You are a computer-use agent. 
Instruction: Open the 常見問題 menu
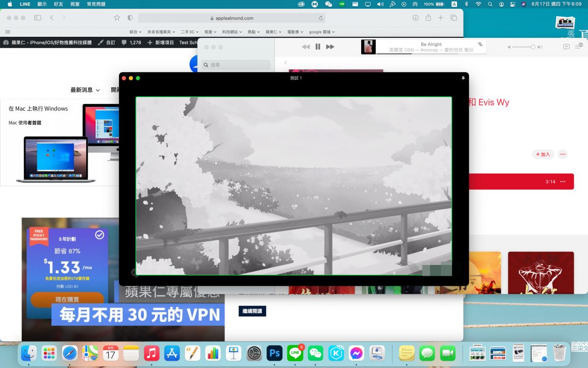click(x=96, y=4)
